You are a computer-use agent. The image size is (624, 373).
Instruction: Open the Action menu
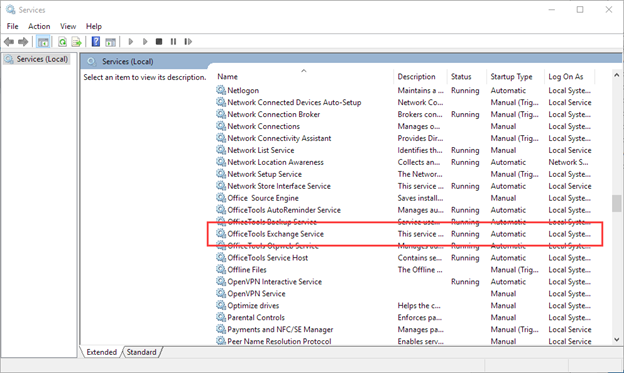[39, 26]
